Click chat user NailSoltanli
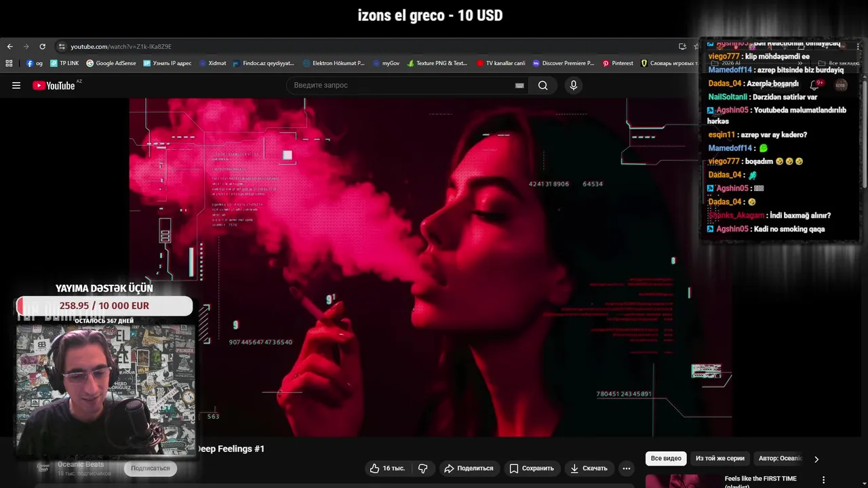This screenshot has height=488, width=868. (728, 97)
